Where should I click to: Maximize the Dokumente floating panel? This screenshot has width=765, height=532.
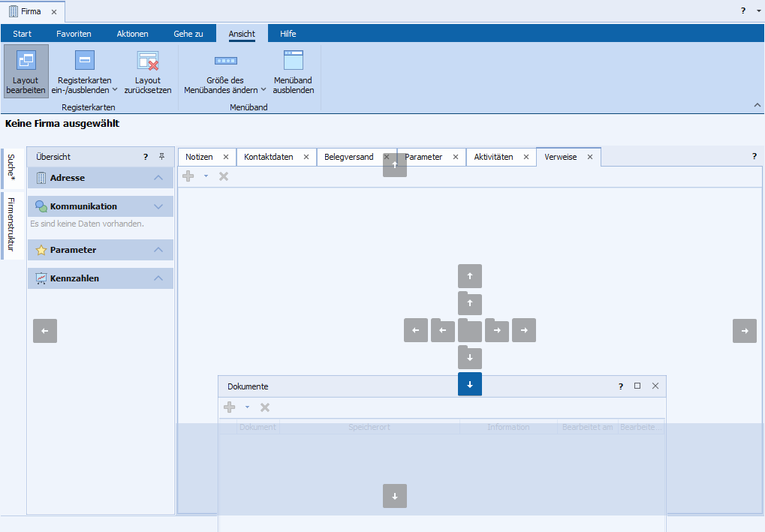click(637, 386)
